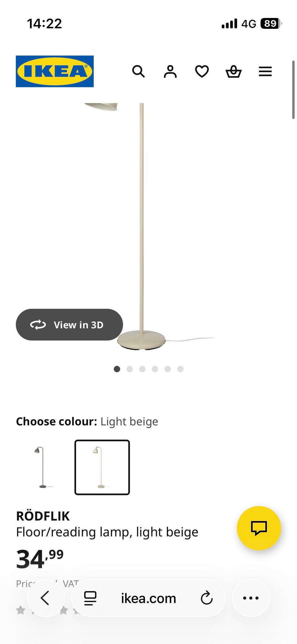297x644 pixels.
Task: Jump to the fourth image carousel dot
Action: click(x=155, y=369)
